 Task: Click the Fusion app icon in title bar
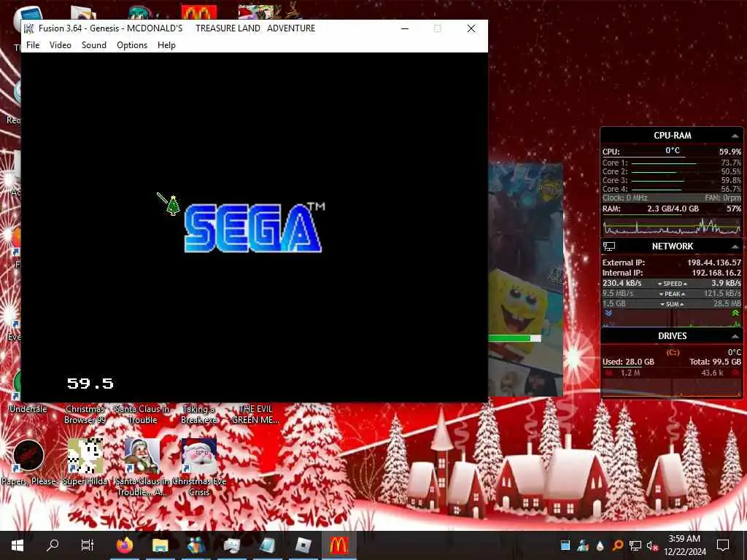[29, 28]
